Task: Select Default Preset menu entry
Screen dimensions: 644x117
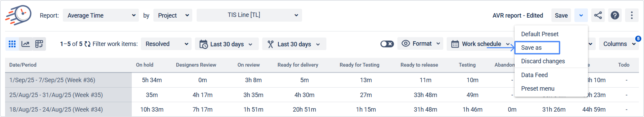Action: (x=539, y=34)
